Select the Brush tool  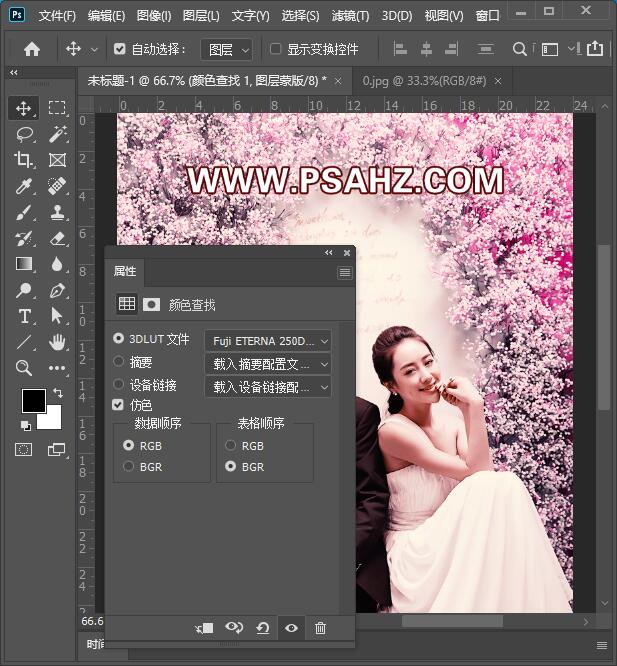click(x=23, y=212)
